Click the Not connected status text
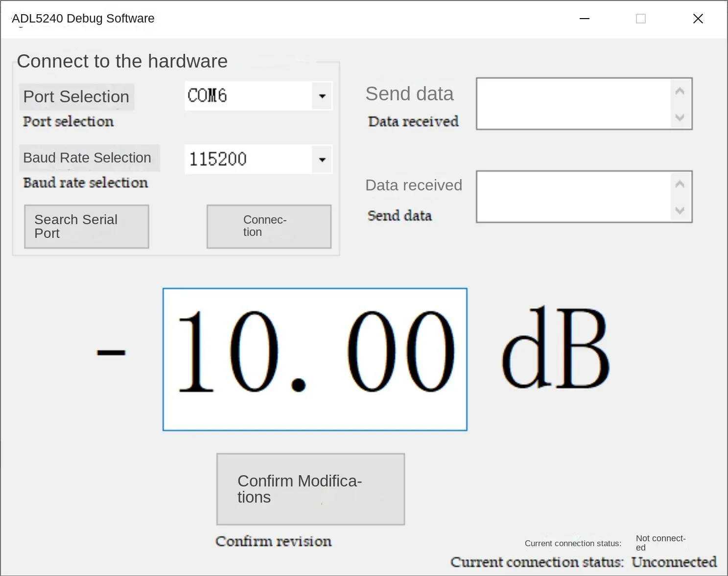728x576 pixels. 660,543
